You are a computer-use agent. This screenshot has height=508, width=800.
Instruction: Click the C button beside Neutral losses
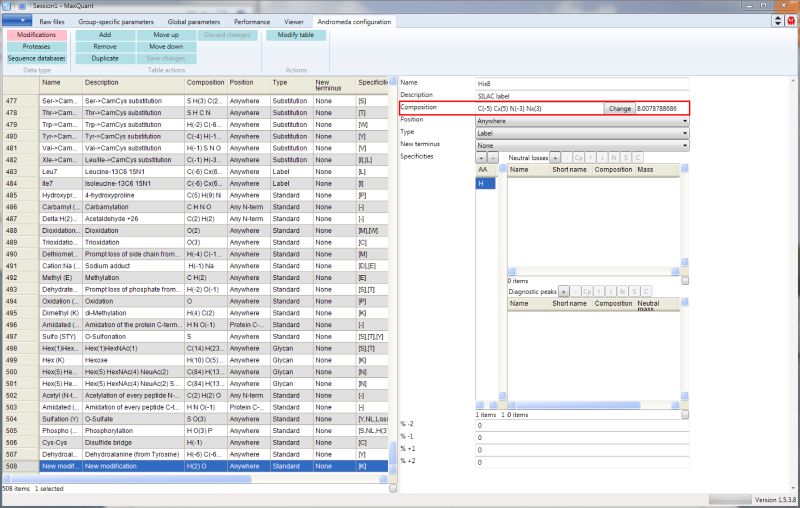pos(637,158)
